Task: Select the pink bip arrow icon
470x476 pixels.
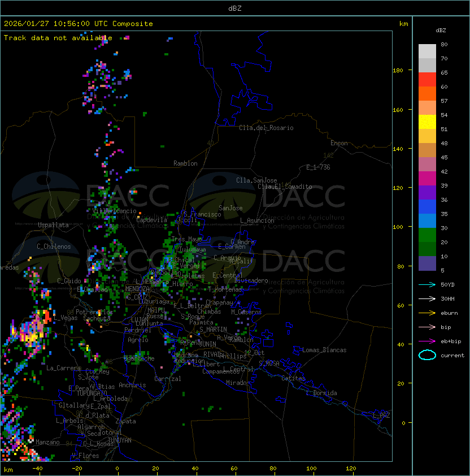Action: [x=427, y=327]
